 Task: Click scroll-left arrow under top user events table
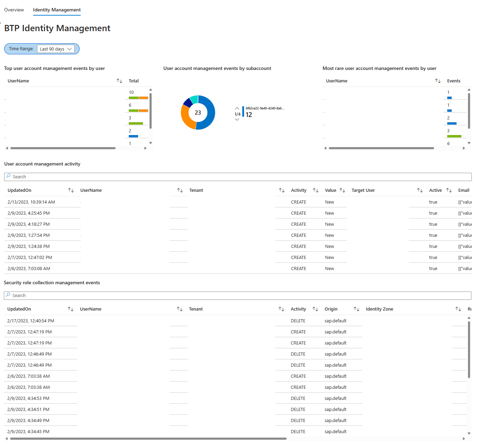pos(7,148)
